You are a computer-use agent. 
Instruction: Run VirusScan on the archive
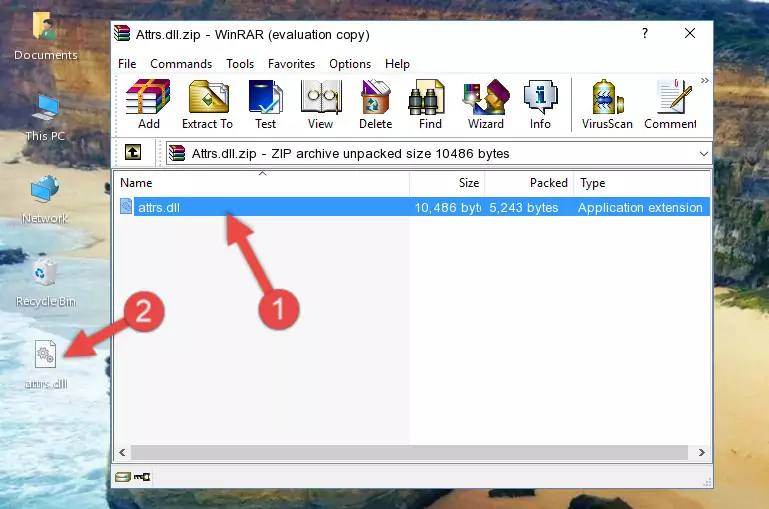click(607, 104)
